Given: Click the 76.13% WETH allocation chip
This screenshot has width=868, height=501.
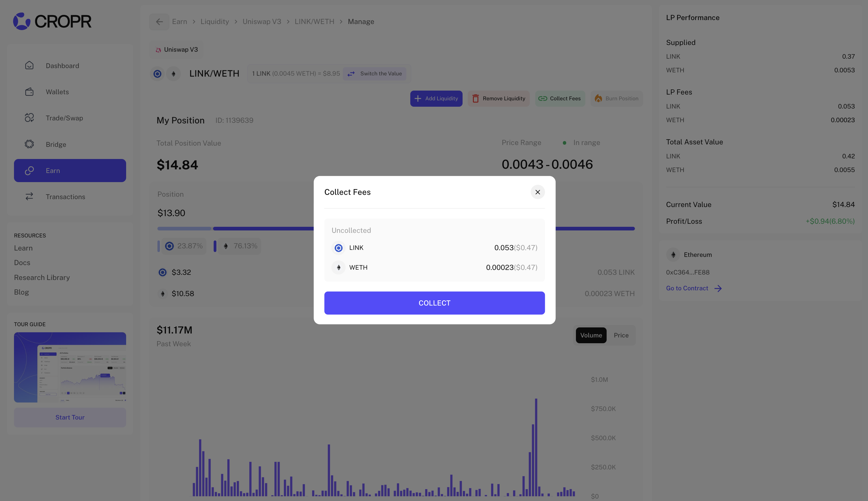Looking at the screenshot, I should [x=239, y=246].
